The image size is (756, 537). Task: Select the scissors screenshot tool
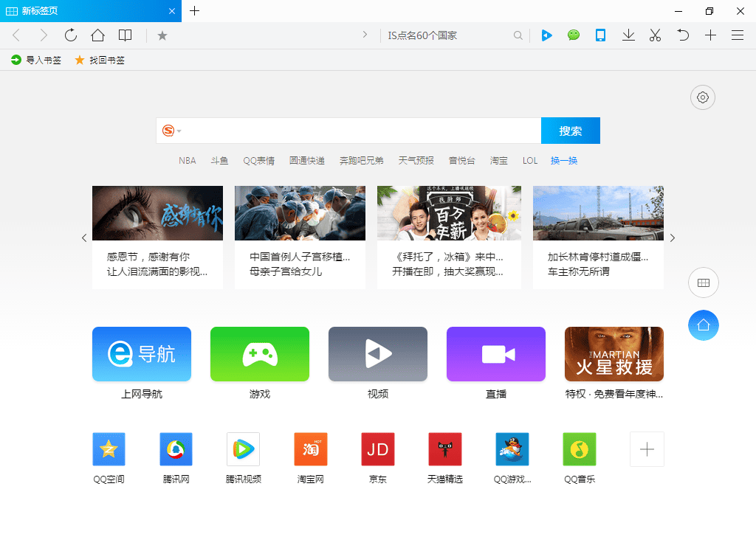pos(655,35)
